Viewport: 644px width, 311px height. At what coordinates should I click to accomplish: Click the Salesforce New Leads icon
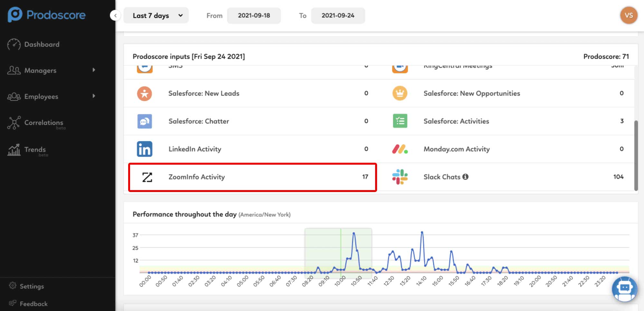(145, 94)
